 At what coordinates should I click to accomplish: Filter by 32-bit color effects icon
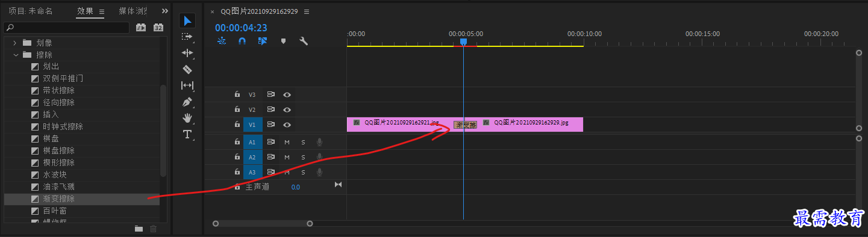[x=158, y=28]
